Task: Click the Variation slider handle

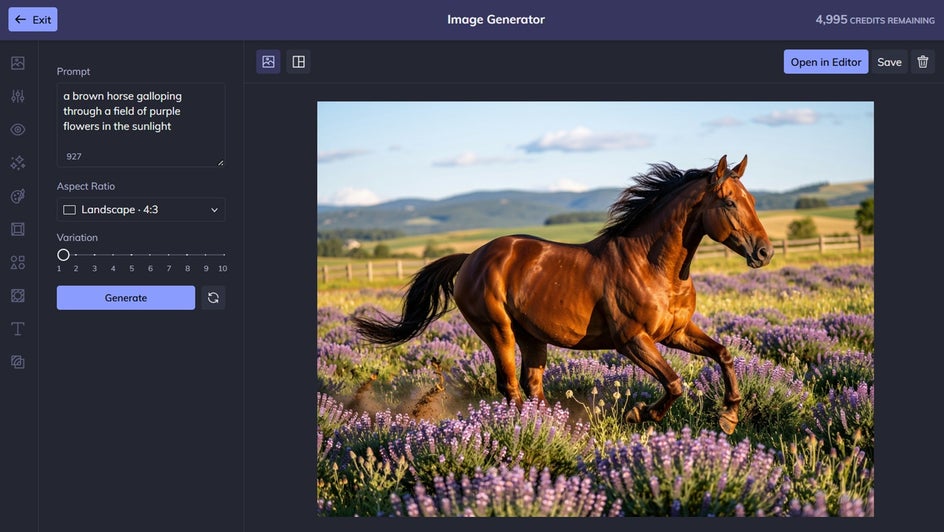Action: coord(63,255)
